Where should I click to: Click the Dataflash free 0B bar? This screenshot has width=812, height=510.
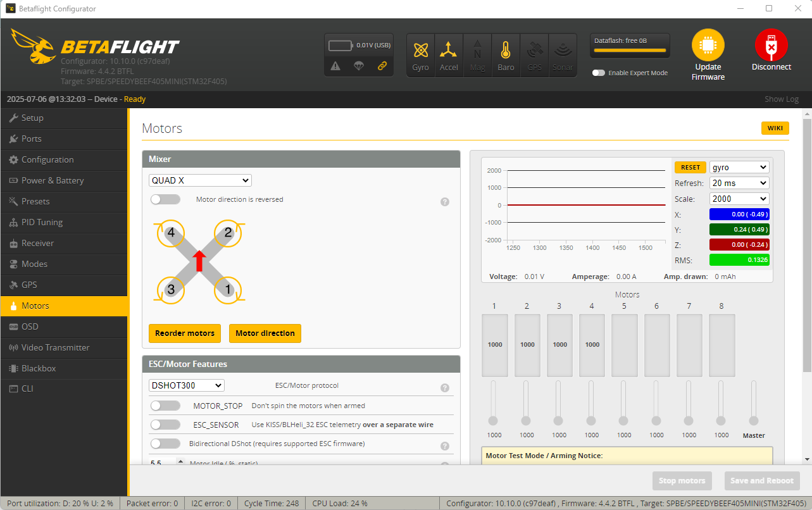click(629, 45)
